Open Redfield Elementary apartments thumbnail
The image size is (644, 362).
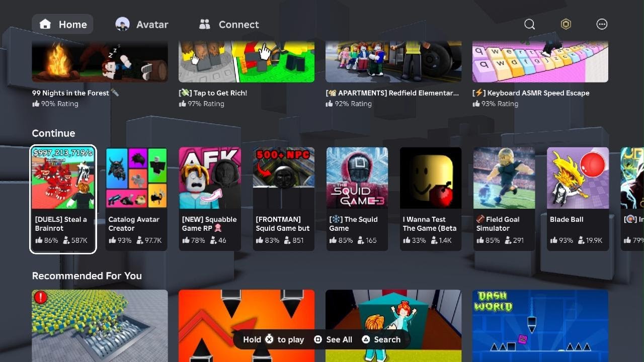(x=393, y=61)
